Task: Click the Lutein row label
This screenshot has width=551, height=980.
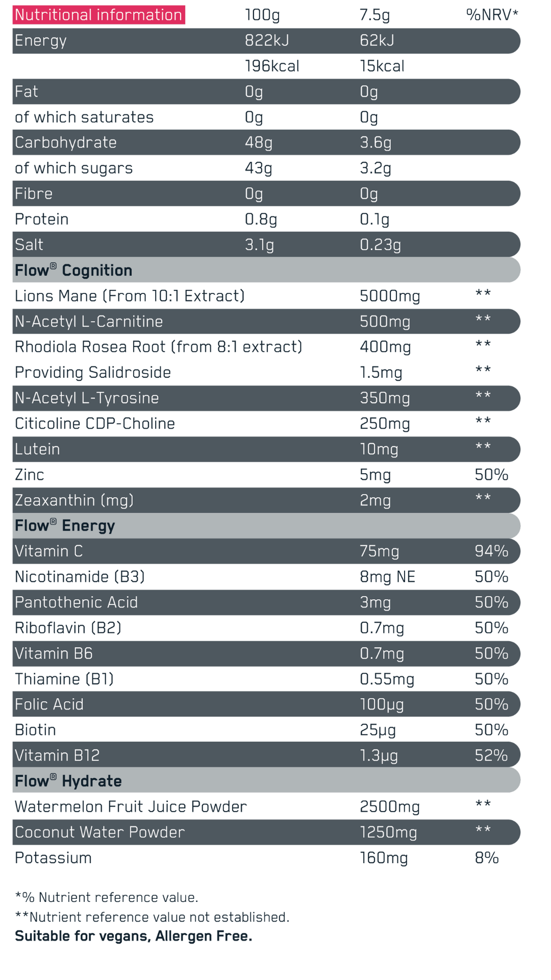Action: 37,449
